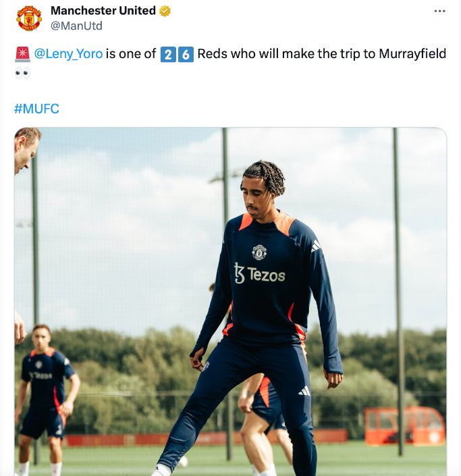Click the club crest on the navy top

pyautogui.click(x=259, y=253)
